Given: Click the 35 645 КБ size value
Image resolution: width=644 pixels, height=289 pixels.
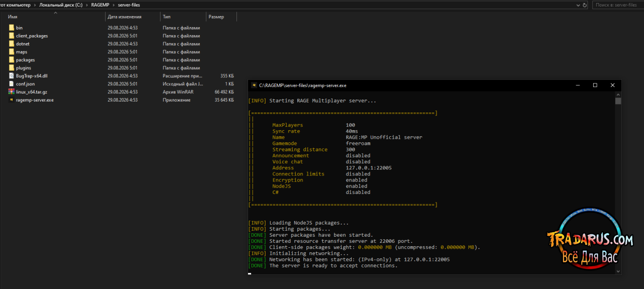Looking at the screenshot, I should pyautogui.click(x=224, y=100).
